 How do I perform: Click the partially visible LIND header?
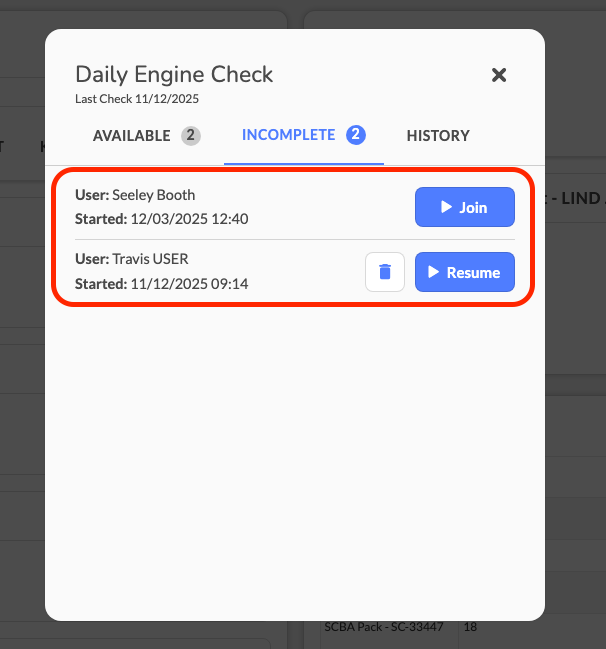coord(575,199)
